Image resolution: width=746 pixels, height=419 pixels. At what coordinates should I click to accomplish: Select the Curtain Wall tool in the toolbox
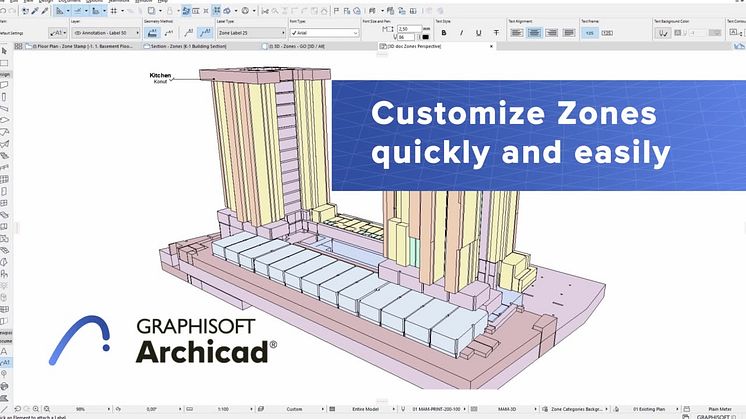pos(4,179)
